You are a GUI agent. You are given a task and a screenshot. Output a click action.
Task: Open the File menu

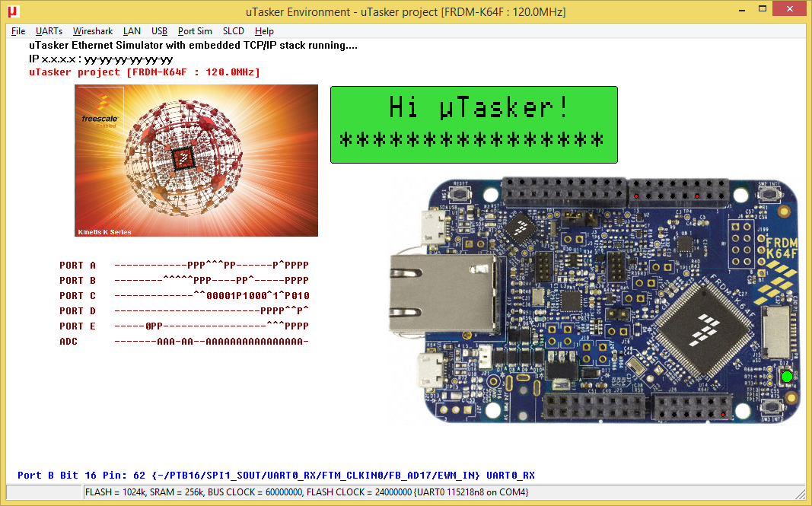[x=18, y=31]
